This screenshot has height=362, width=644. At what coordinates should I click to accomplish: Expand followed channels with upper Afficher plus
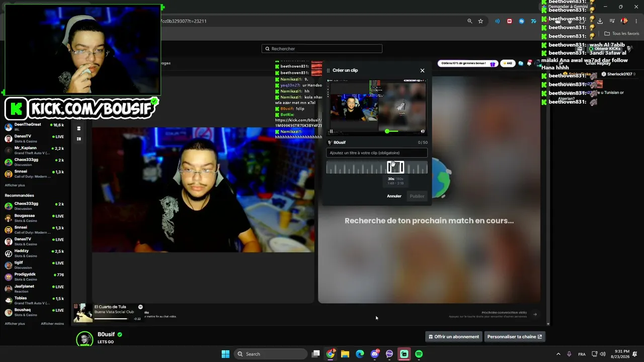click(x=15, y=185)
